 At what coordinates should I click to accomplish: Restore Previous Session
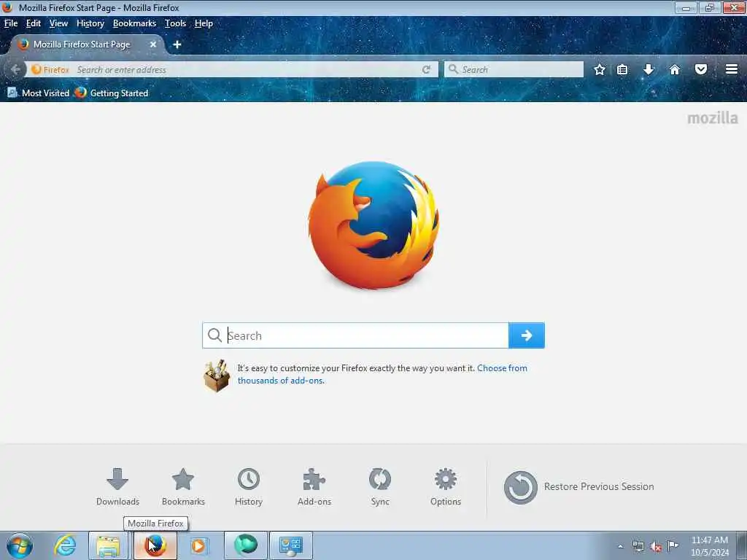point(578,487)
